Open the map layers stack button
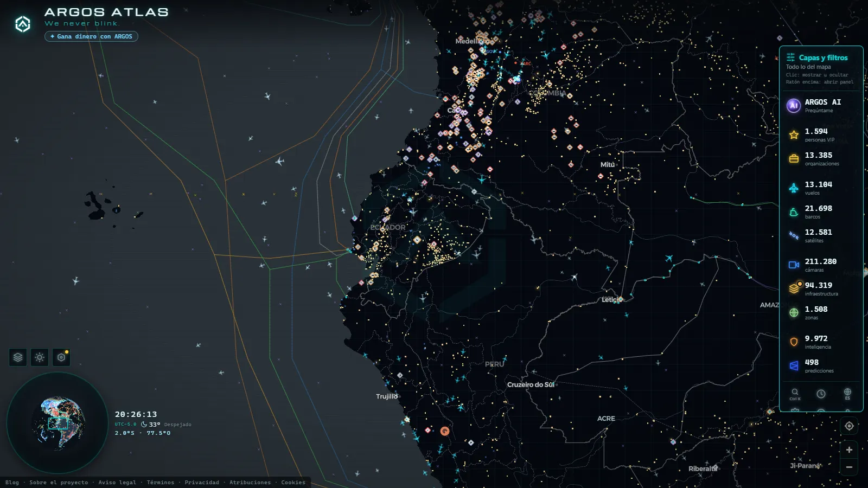 (x=18, y=357)
